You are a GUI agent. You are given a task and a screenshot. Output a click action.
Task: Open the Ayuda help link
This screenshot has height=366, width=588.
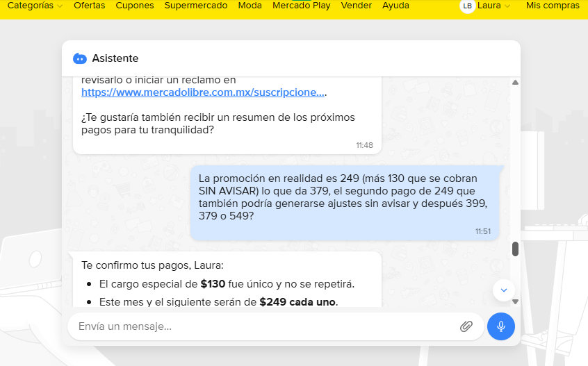(x=395, y=6)
